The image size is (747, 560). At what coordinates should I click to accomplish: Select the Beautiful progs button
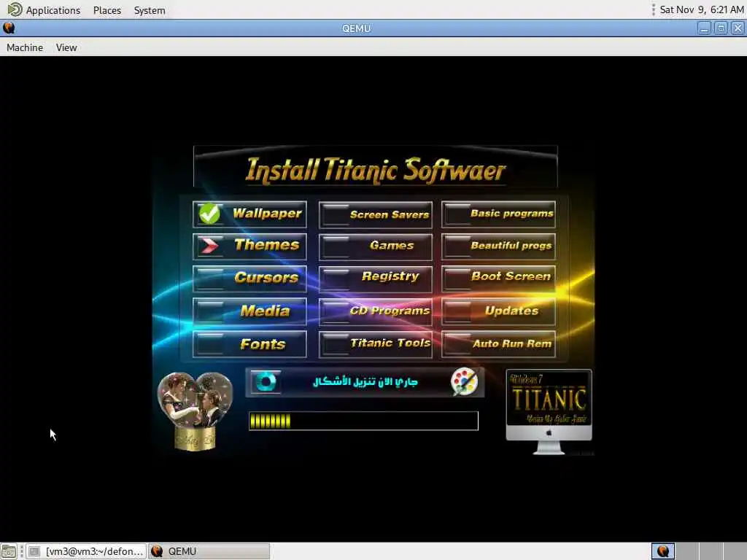pos(498,246)
